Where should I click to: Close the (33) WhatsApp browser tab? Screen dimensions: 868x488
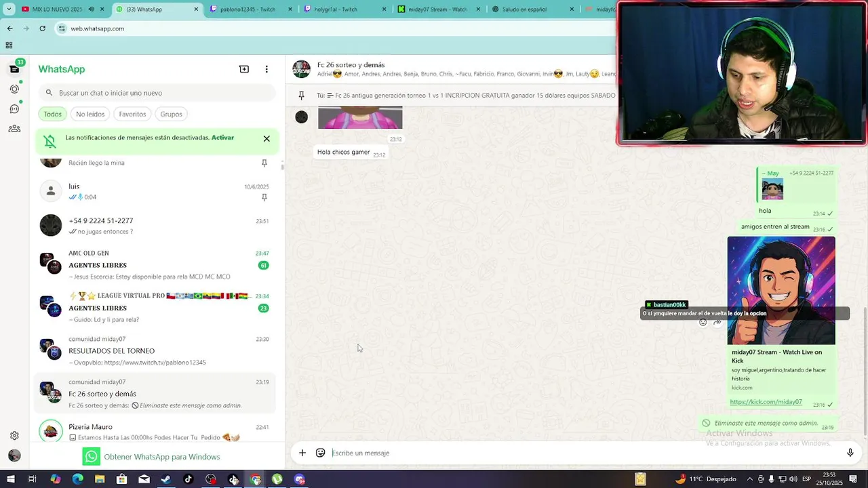pos(197,9)
